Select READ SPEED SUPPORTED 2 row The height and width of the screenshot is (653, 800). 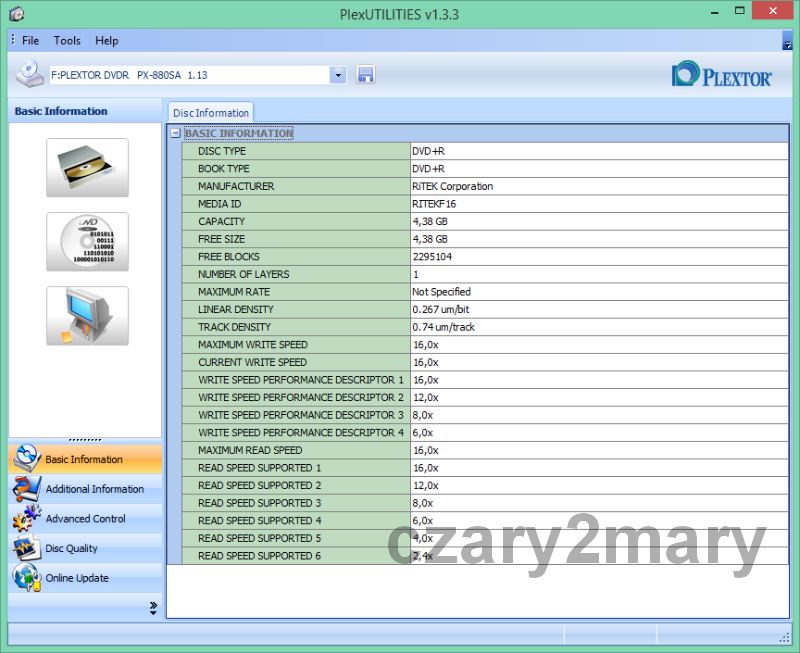pyautogui.click(x=485, y=485)
